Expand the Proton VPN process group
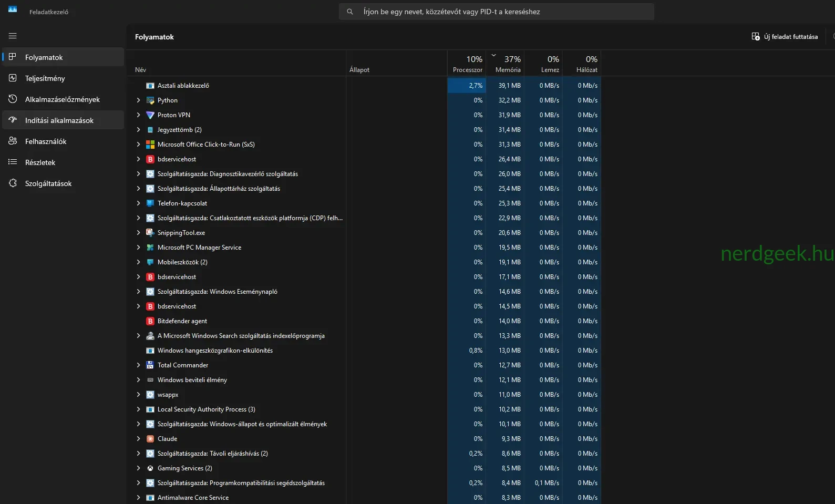This screenshot has width=835, height=504. (138, 115)
